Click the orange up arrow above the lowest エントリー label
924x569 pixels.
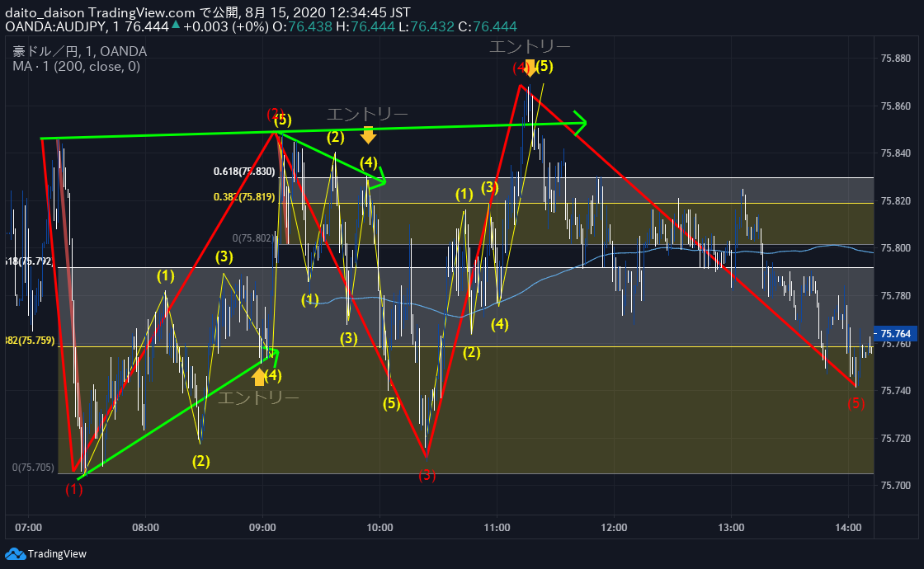(x=259, y=376)
